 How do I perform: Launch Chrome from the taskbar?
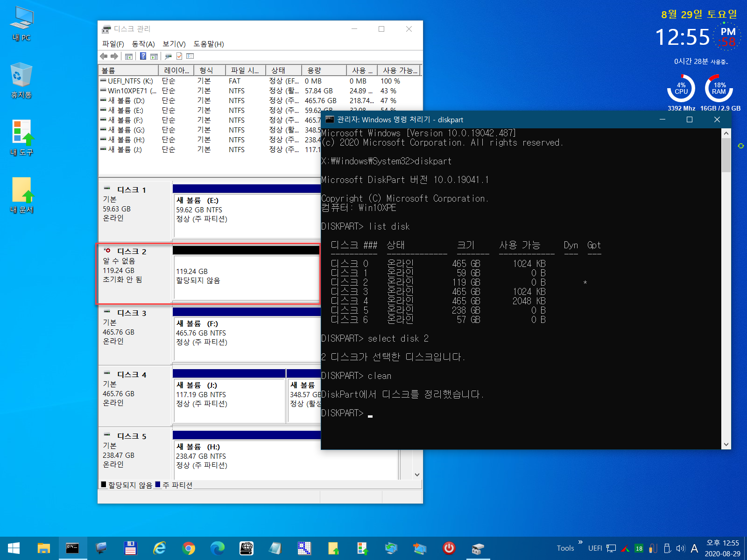pyautogui.click(x=188, y=548)
